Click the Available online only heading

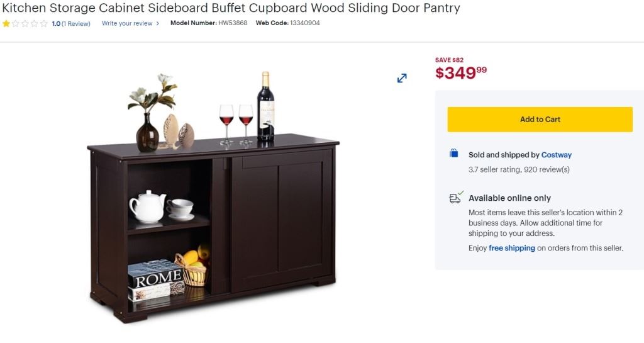point(509,198)
